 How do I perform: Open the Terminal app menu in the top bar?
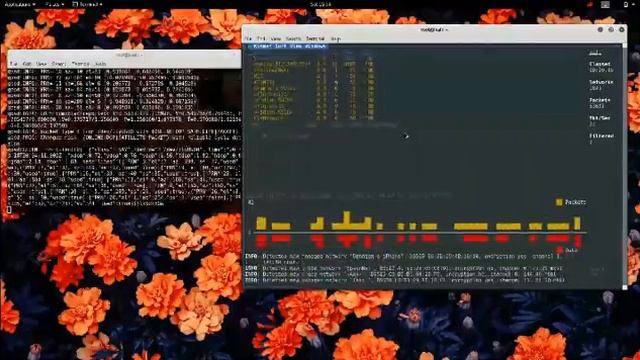[87, 4]
